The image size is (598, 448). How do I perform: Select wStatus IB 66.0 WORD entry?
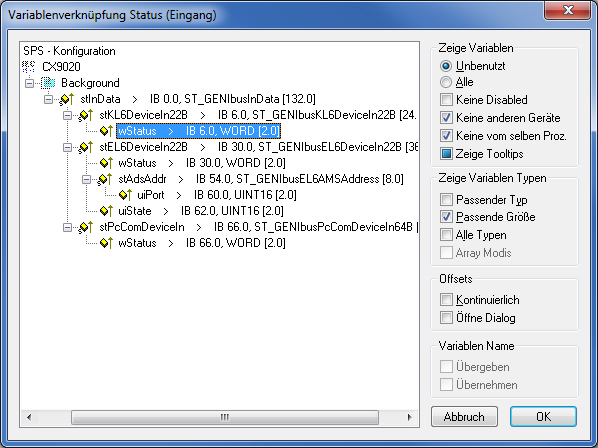(x=202, y=243)
